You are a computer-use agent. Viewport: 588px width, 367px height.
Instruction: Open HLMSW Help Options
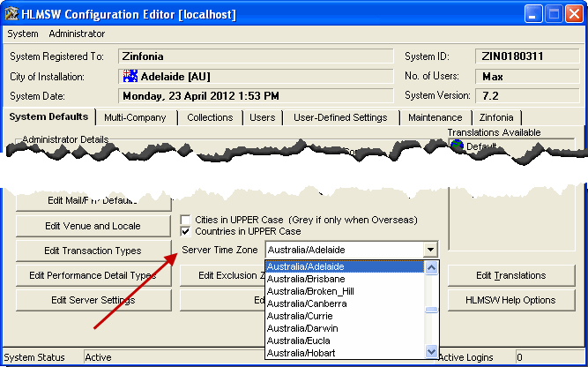511,300
